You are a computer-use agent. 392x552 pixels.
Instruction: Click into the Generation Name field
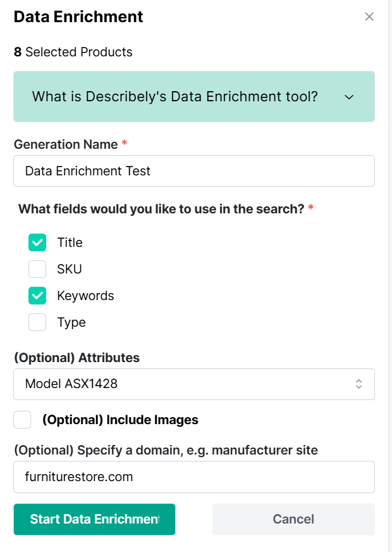coord(194,171)
